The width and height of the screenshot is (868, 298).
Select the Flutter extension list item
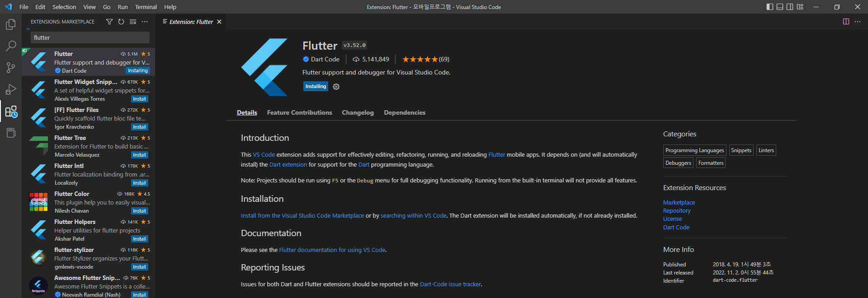click(89, 62)
